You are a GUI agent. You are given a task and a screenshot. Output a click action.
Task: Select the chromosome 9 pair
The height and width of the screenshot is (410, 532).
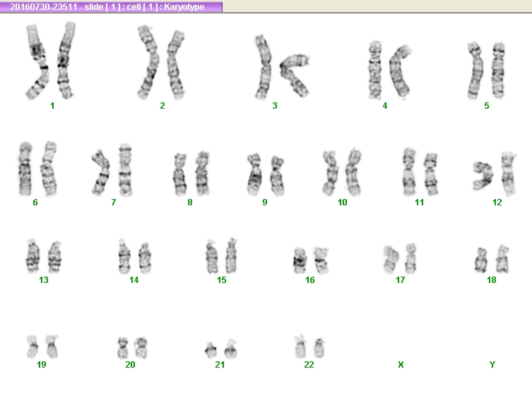click(266, 175)
